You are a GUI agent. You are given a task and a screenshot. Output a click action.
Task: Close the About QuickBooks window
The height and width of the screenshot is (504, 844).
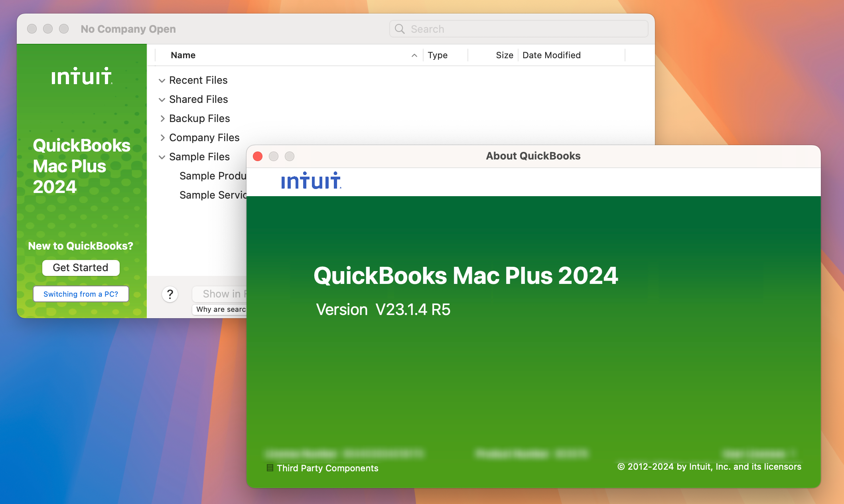[258, 156]
